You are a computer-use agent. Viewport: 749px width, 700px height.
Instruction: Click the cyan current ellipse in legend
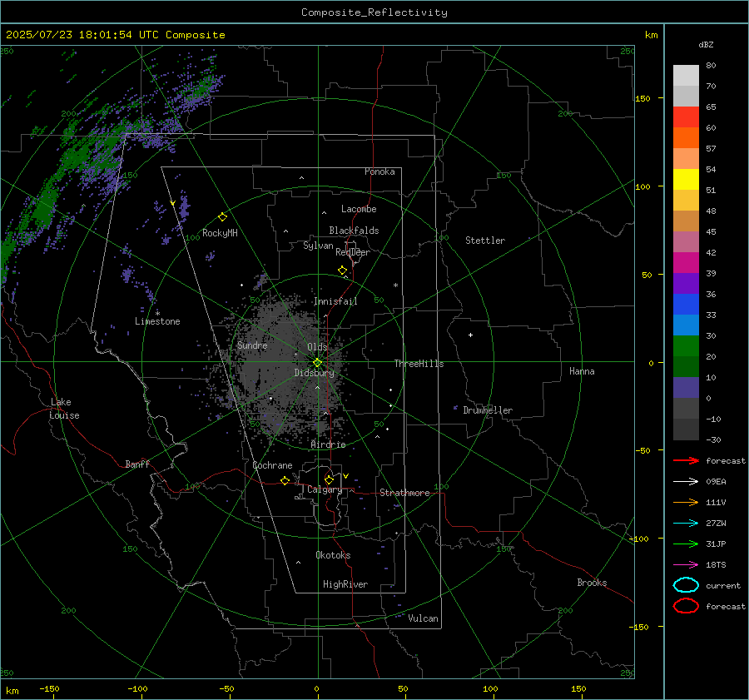coord(686,585)
